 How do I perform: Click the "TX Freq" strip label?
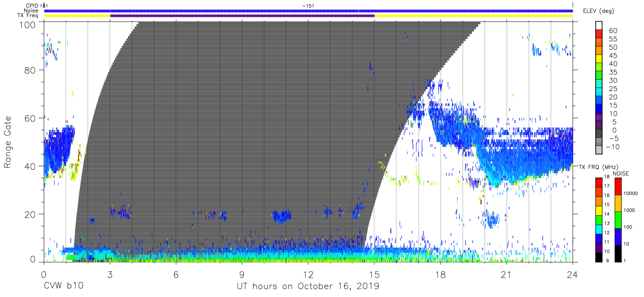pyautogui.click(x=29, y=16)
